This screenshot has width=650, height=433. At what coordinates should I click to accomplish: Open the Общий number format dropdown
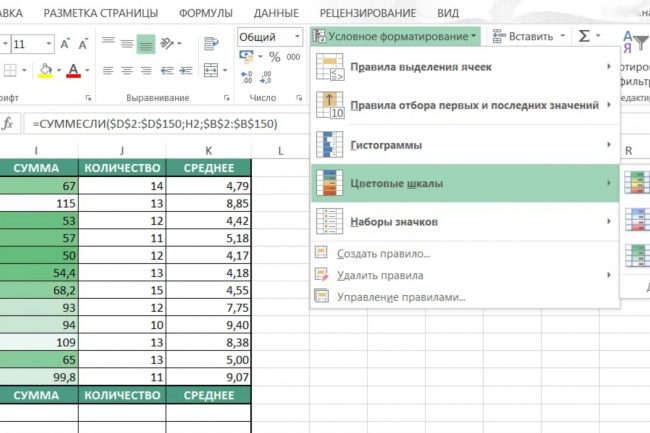296,37
